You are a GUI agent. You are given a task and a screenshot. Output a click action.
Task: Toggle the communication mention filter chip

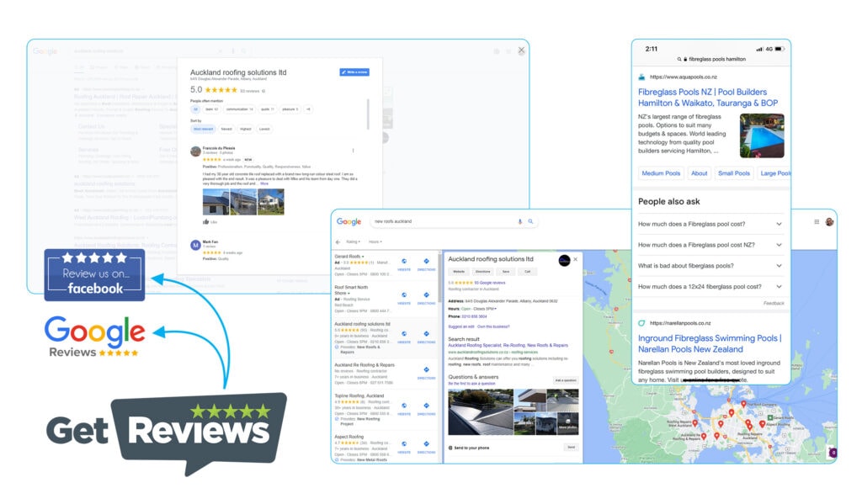coord(239,108)
